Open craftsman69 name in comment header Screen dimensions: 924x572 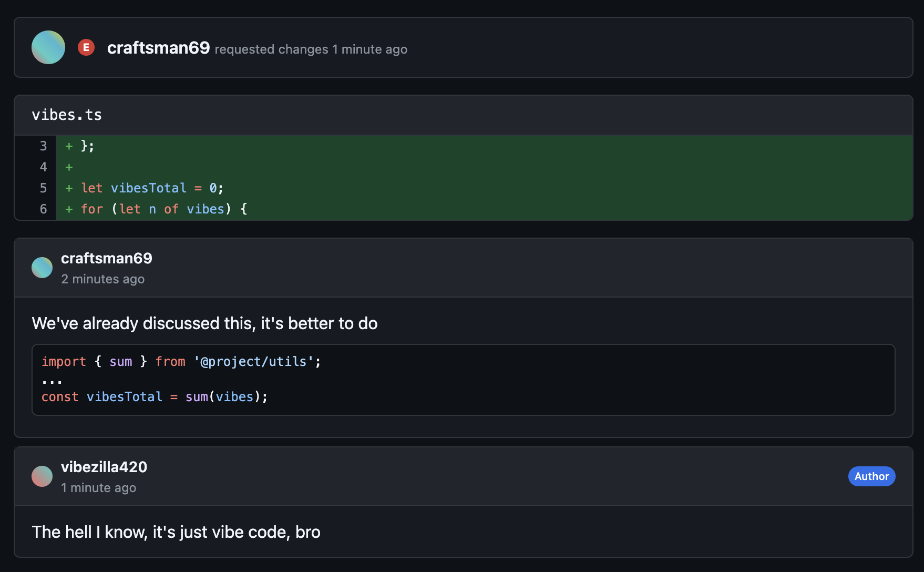107,258
